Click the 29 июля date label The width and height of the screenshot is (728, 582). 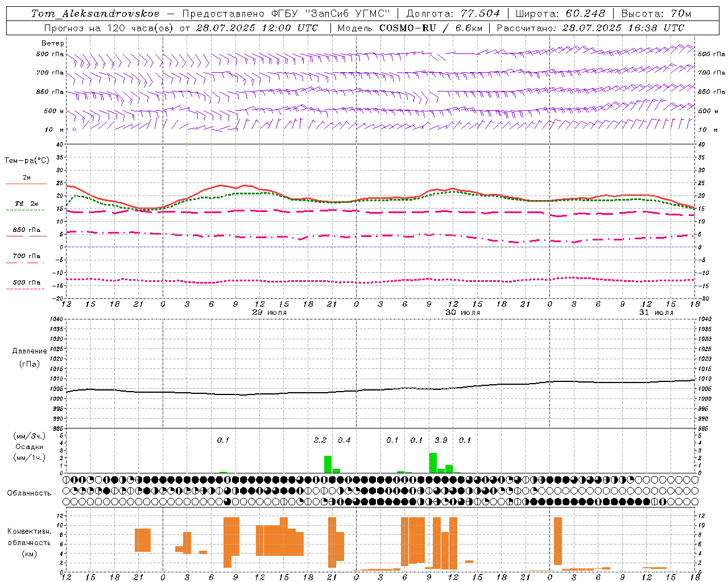270,313
